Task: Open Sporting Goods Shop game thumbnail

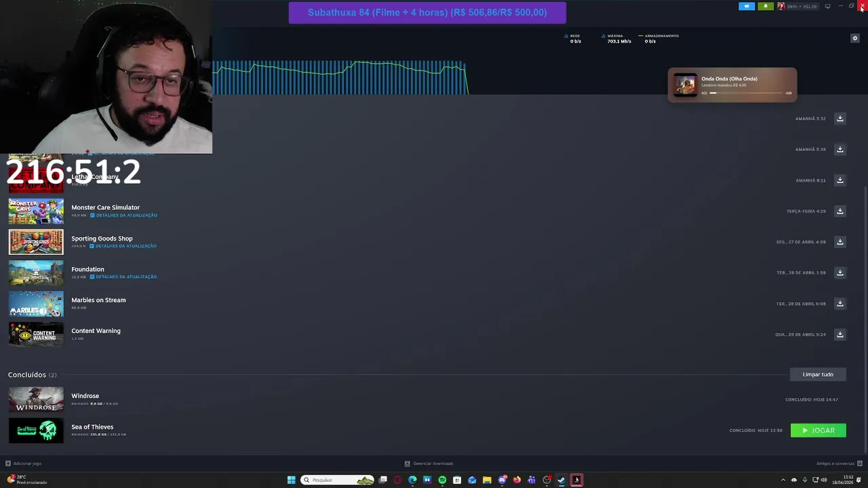Action: 36,242
